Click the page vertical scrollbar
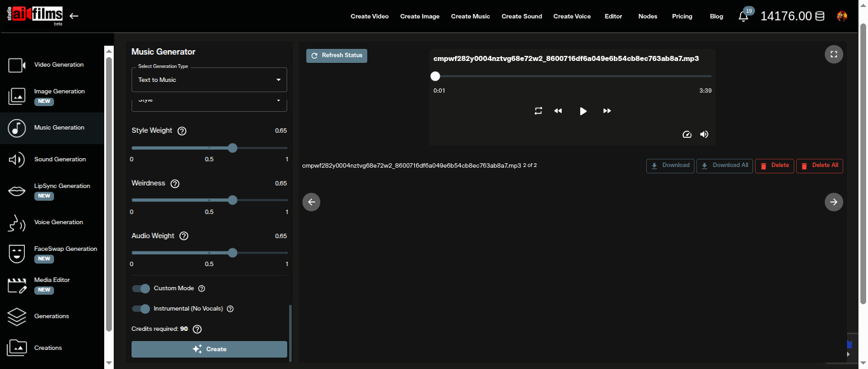This screenshot has height=369, width=868. (x=863, y=164)
